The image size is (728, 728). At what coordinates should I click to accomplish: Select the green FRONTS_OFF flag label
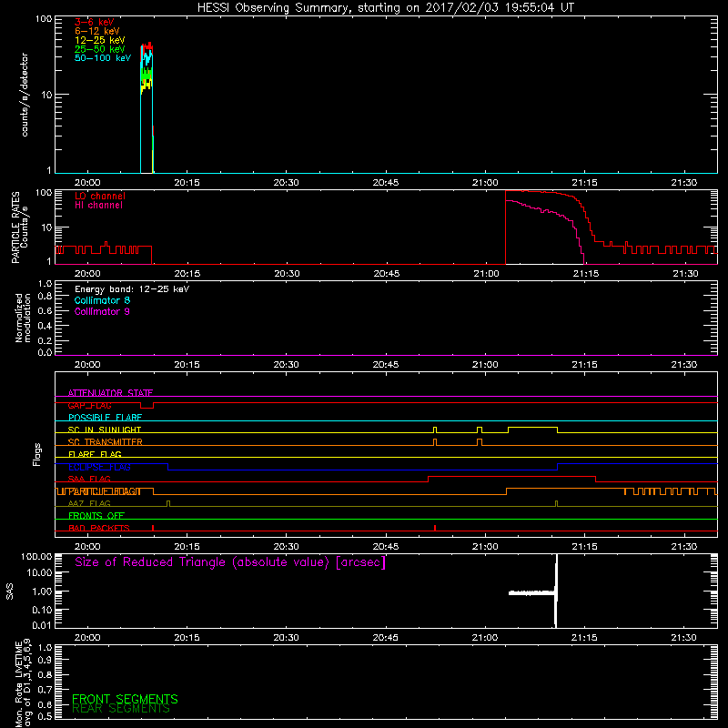96,516
